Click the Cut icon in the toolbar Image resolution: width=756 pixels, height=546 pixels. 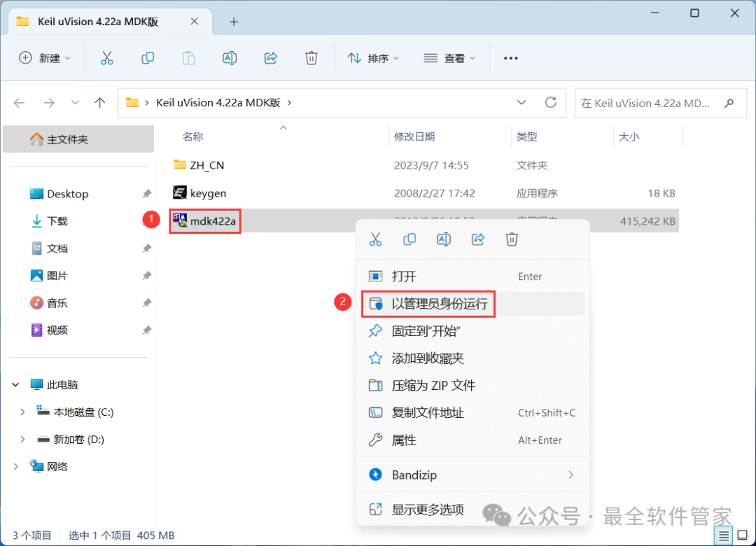tap(106, 58)
